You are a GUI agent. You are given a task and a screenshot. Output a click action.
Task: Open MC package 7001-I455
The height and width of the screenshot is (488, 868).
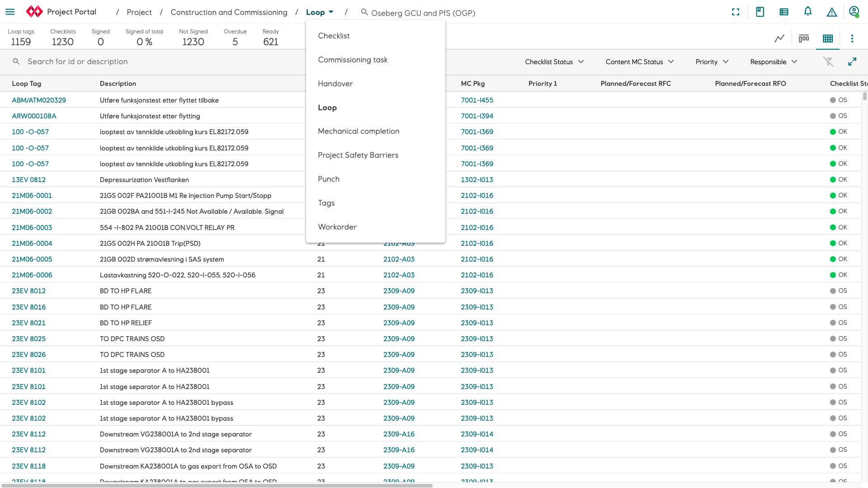pyautogui.click(x=477, y=100)
